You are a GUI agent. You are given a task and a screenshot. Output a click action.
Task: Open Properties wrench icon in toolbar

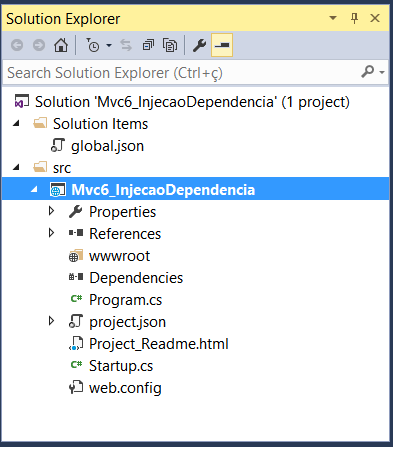pos(199,45)
